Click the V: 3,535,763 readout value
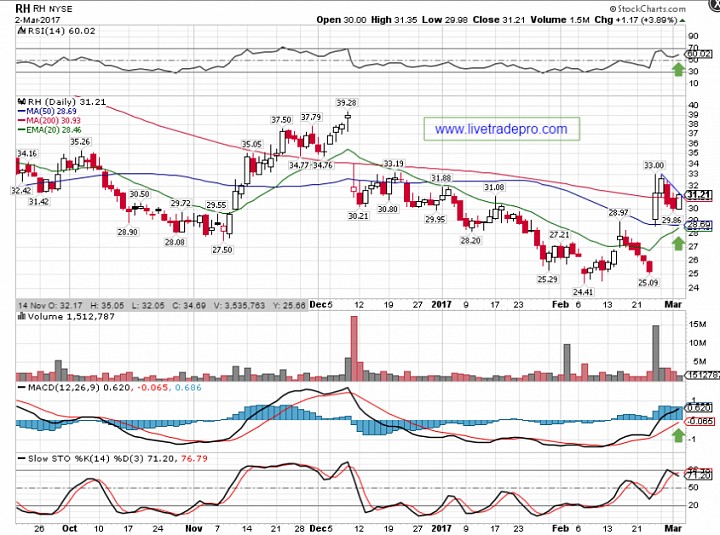 tap(239, 305)
